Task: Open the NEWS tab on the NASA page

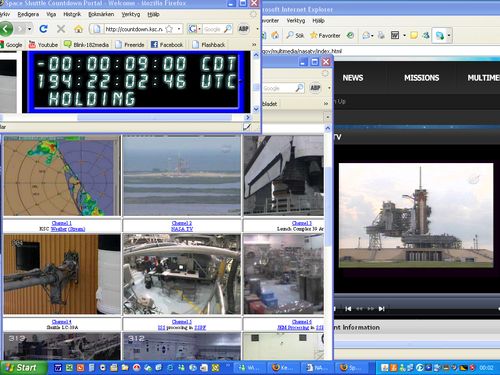Action: (353, 78)
